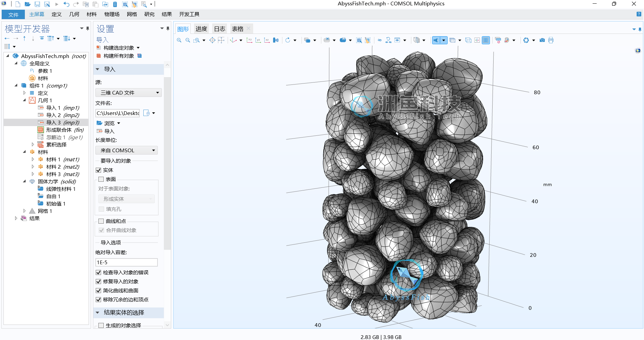Image resolution: width=644 pixels, height=340 pixels.
Task: Click the 绝对导入容差 input field
Action: [126, 262]
